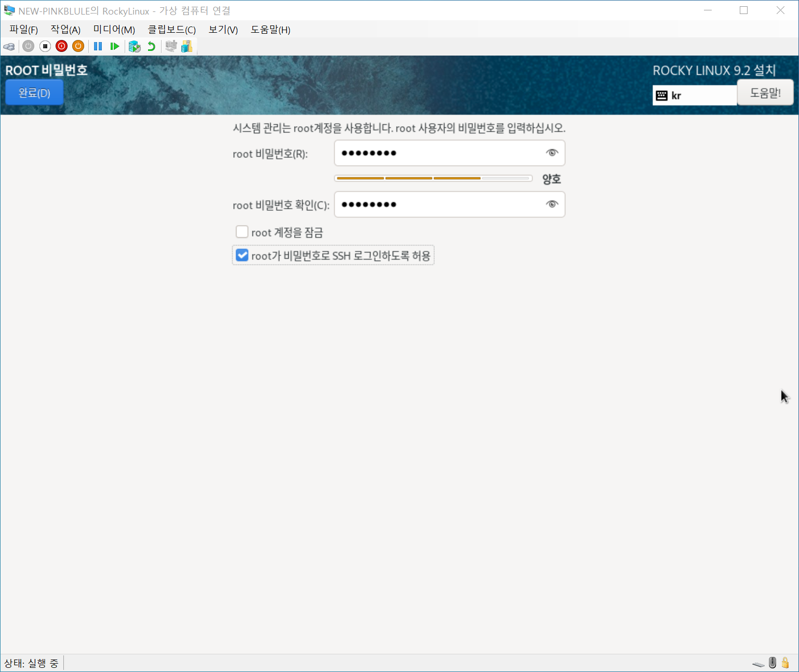799x672 pixels.
Task: Revert using the green undo arrow
Action: click(x=151, y=46)
